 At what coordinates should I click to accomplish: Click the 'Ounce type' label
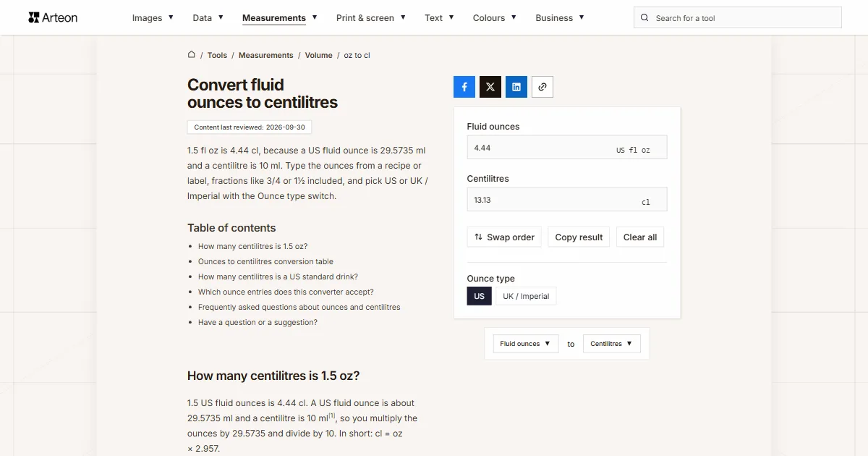(x=491, y=279)
